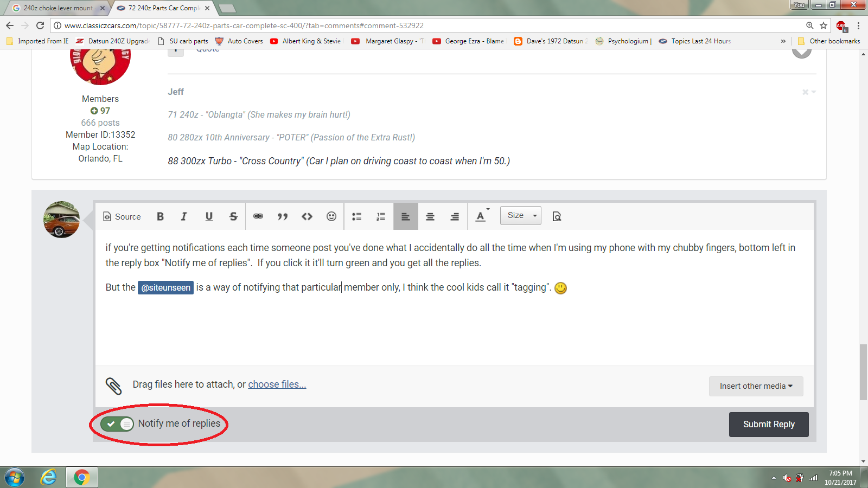Click the Submit Reply button
Viewport: 868px width, 488px height.
[x=769, y=424]
